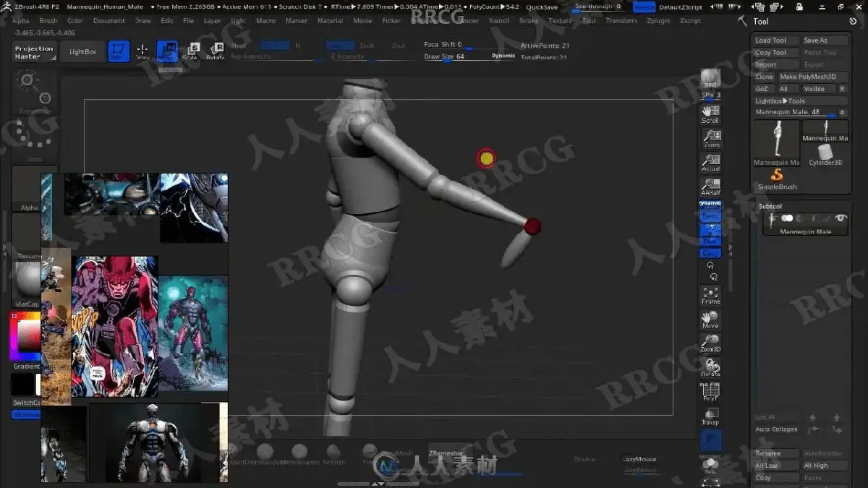Toggle the Dynamic perspective button
This screenshot has width=868, height=488.
click(x=711, y=204)
